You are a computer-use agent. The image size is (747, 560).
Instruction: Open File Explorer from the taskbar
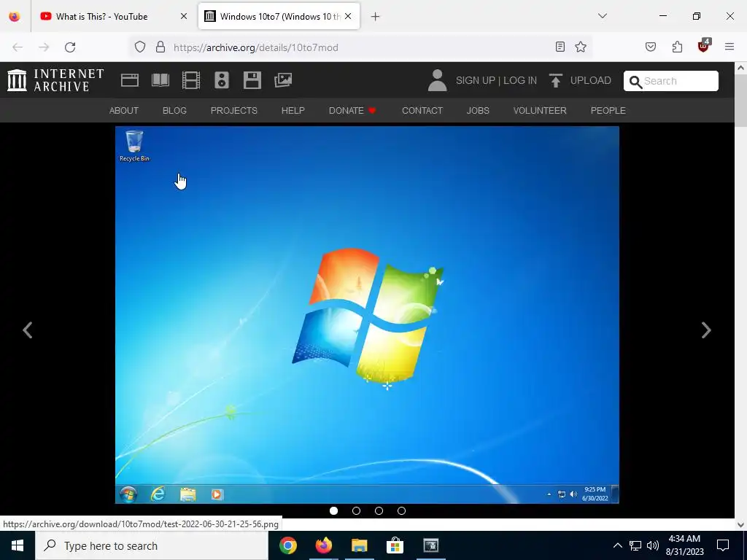coord(359,545)
